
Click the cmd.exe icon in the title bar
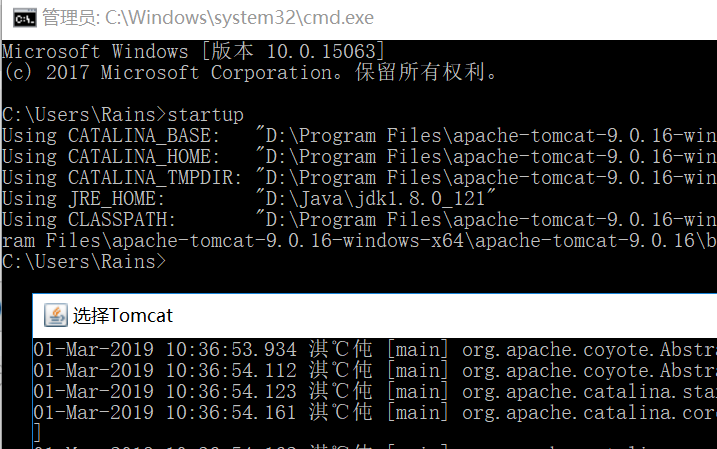[24, 18]
